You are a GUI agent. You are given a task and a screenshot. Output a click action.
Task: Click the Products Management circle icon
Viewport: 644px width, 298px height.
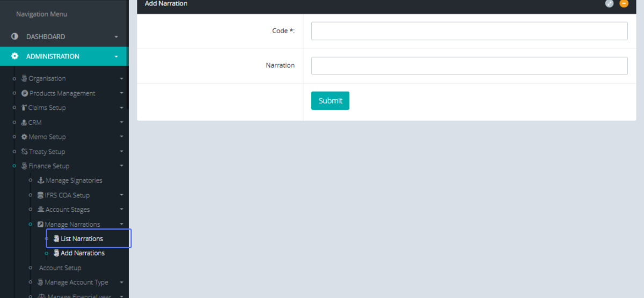point(25,93)
